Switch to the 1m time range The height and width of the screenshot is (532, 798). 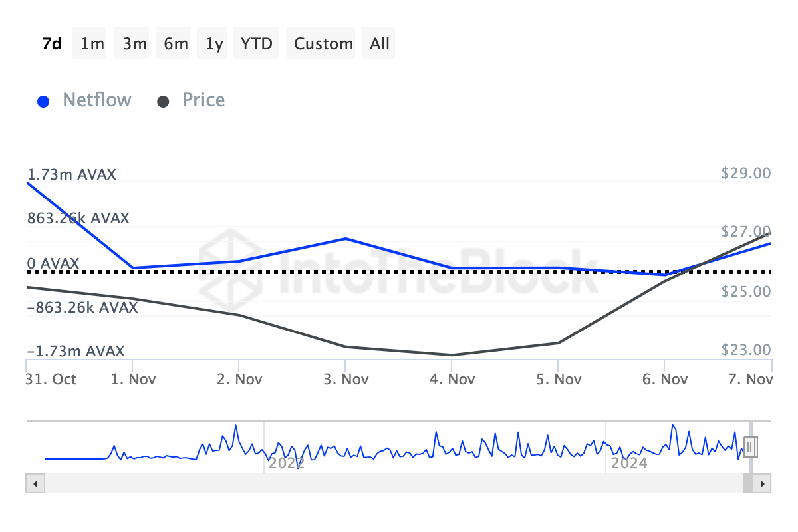click(x=92, y=43)
